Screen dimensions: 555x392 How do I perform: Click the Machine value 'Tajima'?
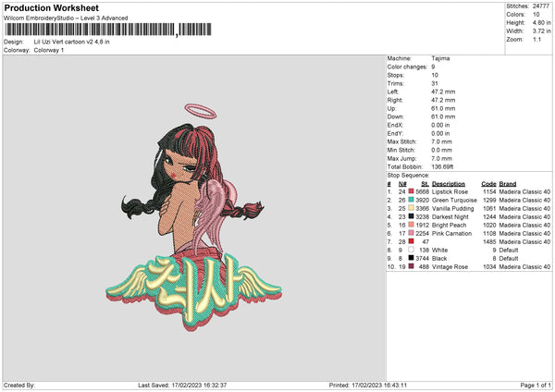pyautogui.click(x=440, y=58)
